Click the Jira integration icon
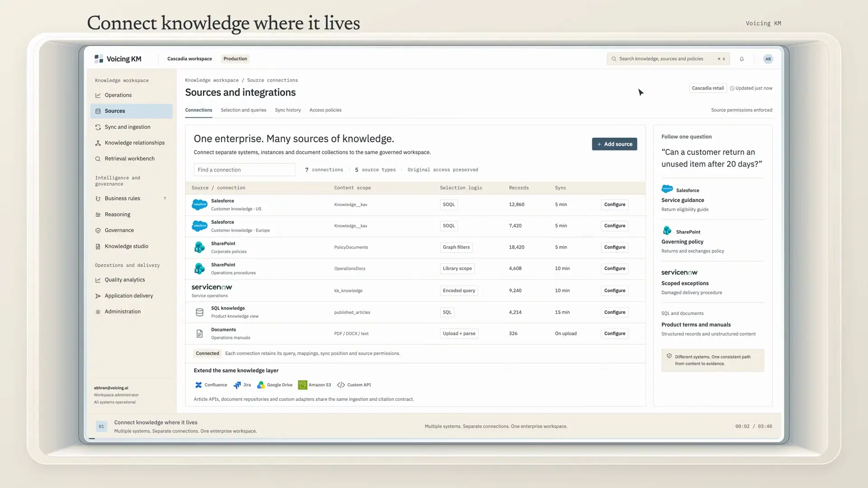This screenshot has width=868, height=488. pos(237,385)
